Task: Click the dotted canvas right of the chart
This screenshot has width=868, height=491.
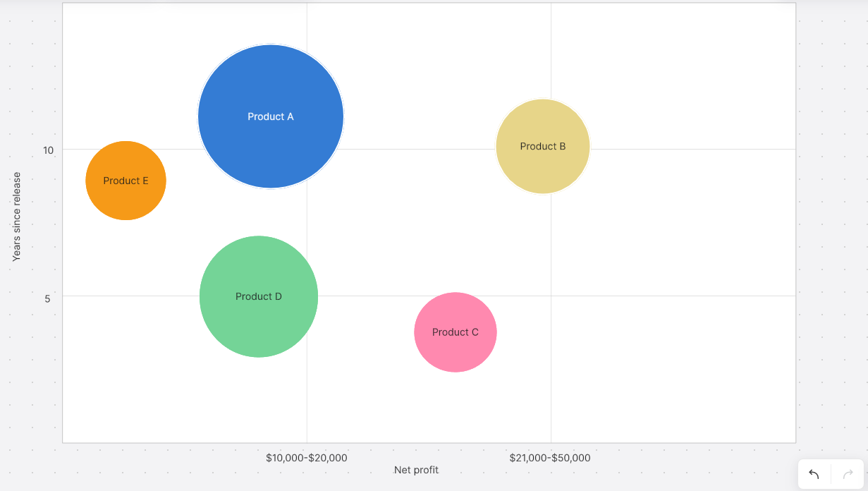Action: point(832,212)
